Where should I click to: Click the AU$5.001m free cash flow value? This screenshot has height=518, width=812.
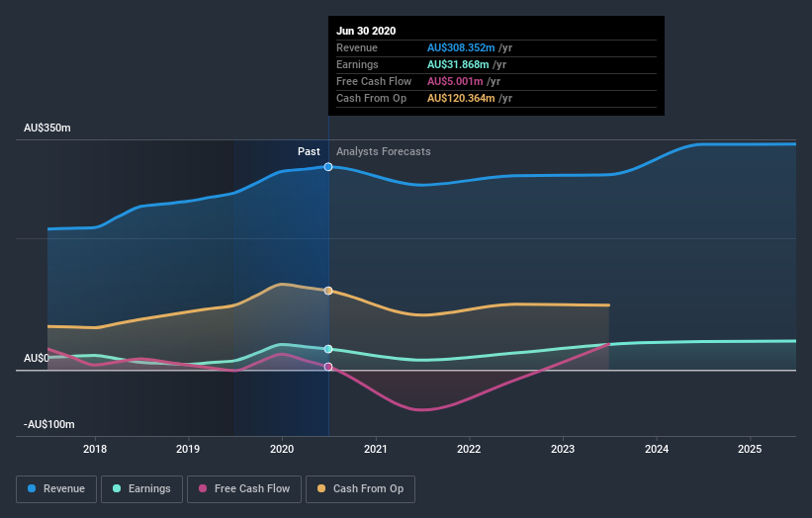pyautogui.click(x=455, y=81)
